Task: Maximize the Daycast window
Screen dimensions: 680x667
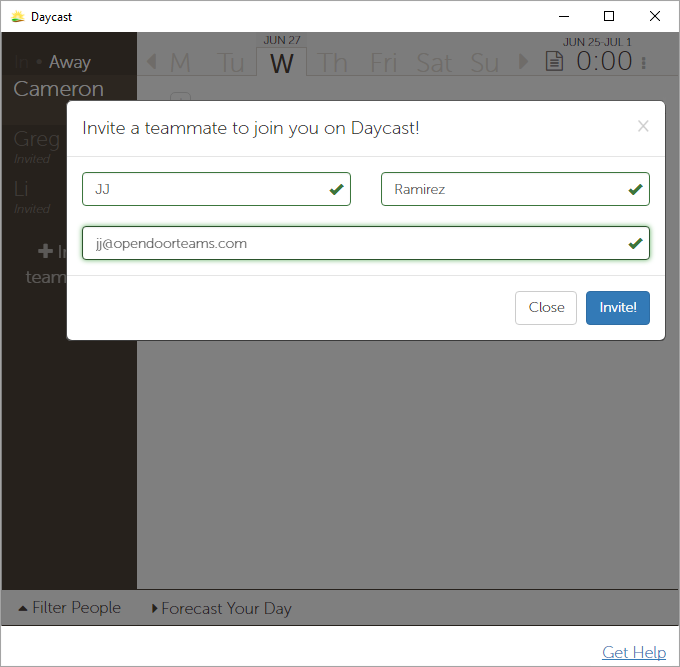Action: (x=609, y=16)
